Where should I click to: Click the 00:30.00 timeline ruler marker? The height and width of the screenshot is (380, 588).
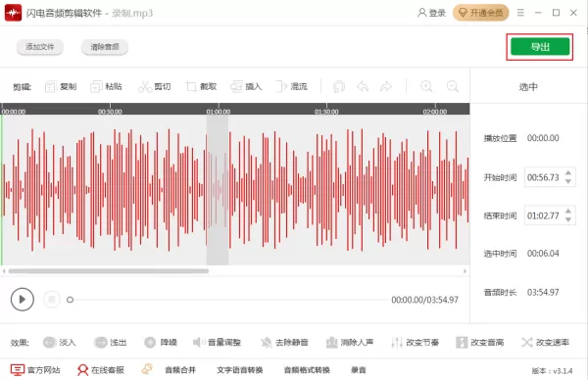click(110, 112)
